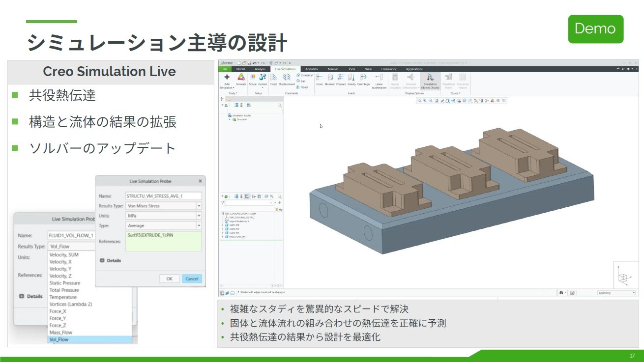Add a Moment load

point(330,80)
